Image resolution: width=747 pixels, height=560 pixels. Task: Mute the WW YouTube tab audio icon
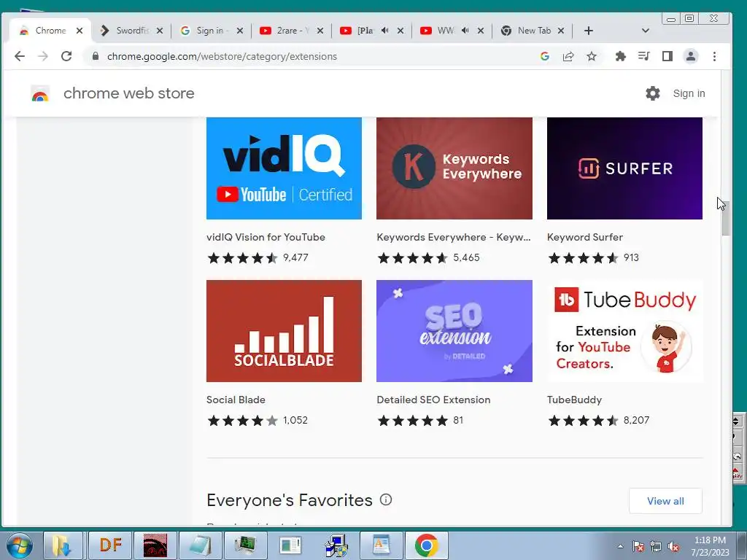coord(465,31)
